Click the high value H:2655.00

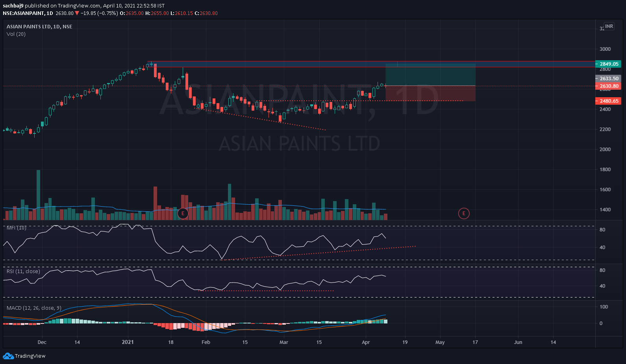point(157,13)
